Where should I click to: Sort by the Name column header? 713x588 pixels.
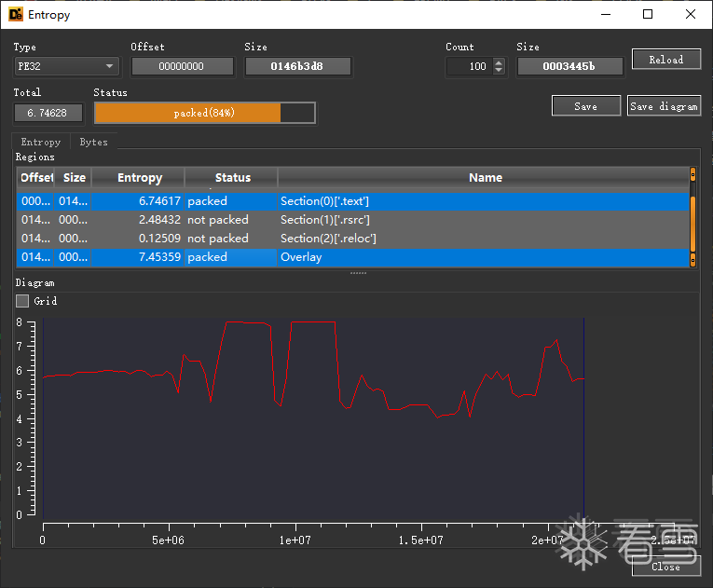[x=485, y=177]
